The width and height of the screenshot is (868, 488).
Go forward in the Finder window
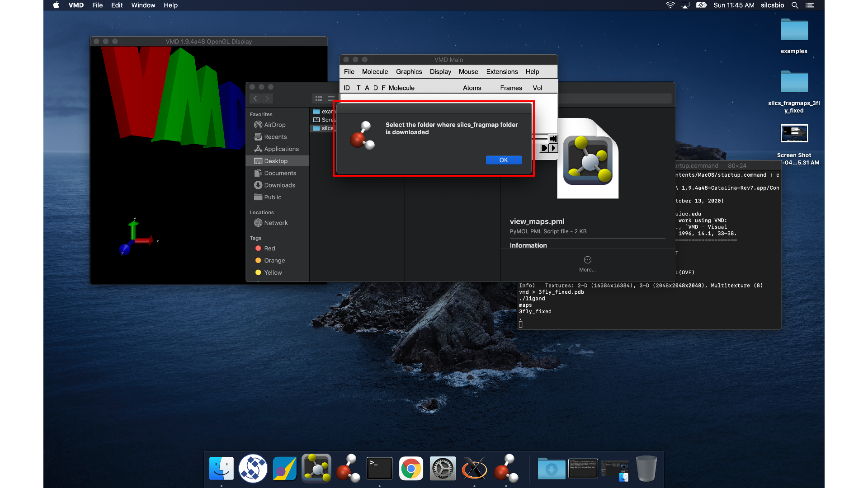click(x=267, y=98)
